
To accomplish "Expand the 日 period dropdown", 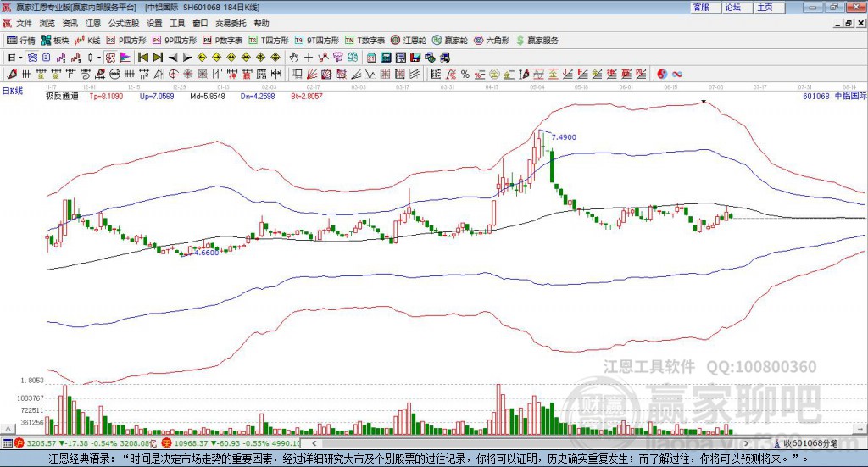I will tap(20, 58).
